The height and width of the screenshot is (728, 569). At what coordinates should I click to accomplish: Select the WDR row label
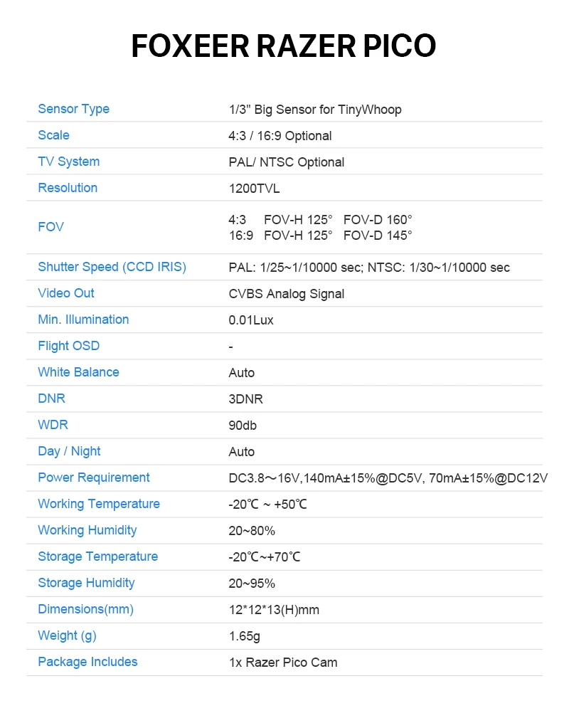(x=53, y=425)
